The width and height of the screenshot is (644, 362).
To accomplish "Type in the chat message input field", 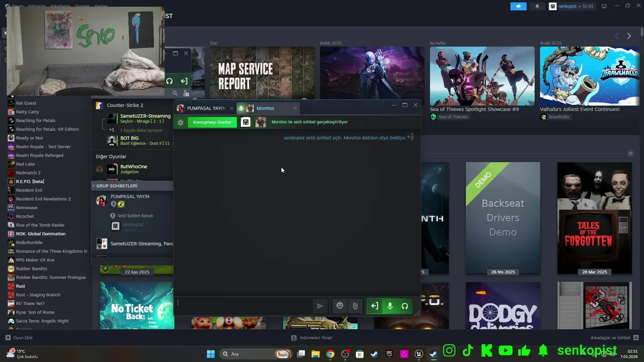I will [244, 306].
